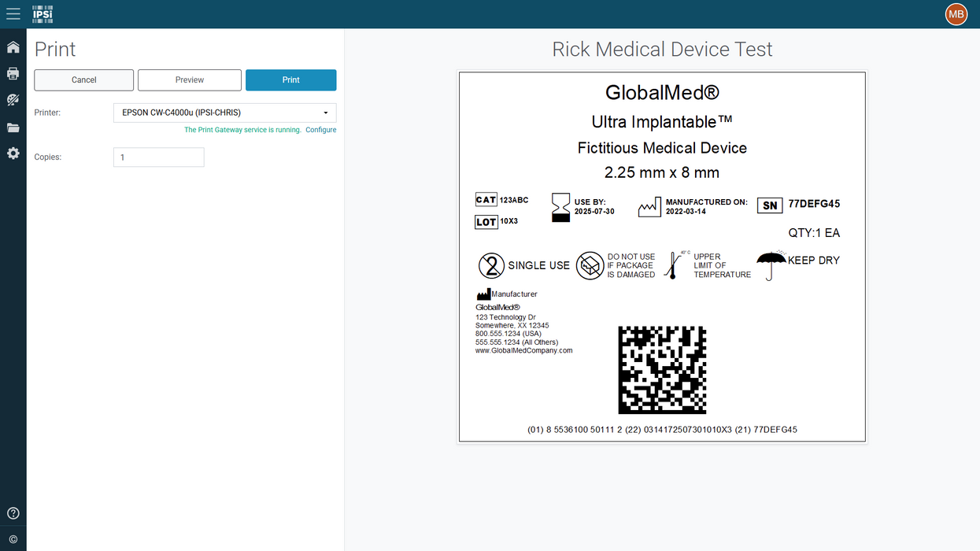Open the MB user avatar menu
Viewport: 980px width, 551px height.
click(x=956, y=13)
